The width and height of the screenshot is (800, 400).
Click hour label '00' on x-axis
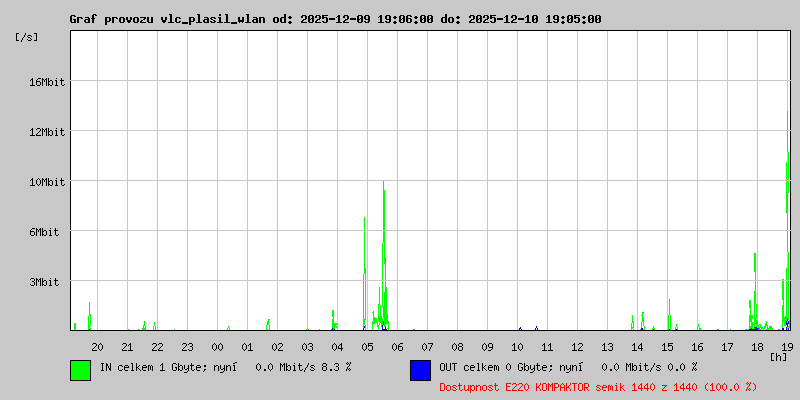(217, 347)
